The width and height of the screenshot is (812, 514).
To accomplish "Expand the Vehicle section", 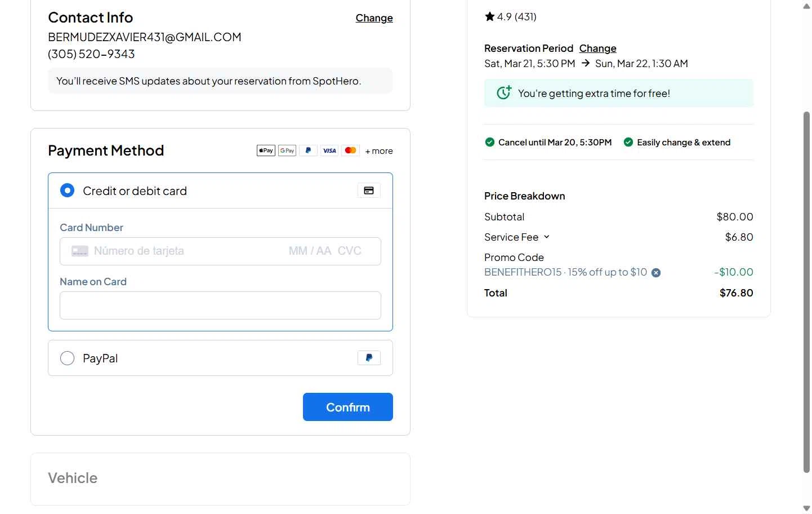I will pyautogui.click(x=73, y=478).
